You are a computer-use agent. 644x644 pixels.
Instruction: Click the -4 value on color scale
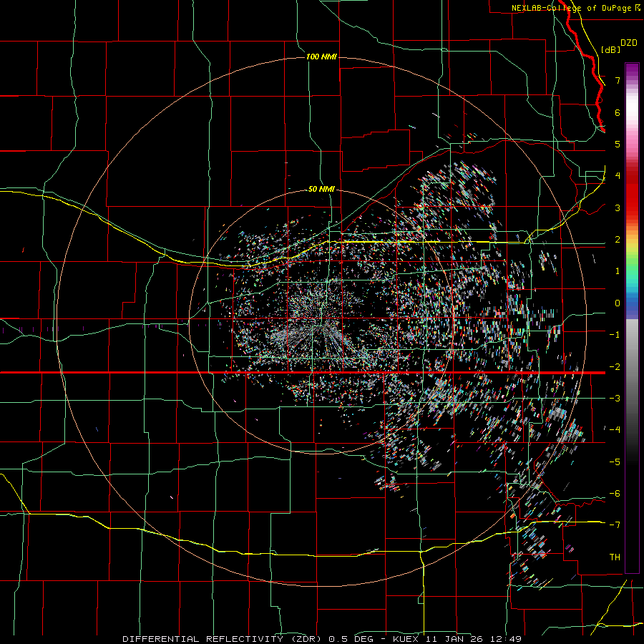(615, 429)
